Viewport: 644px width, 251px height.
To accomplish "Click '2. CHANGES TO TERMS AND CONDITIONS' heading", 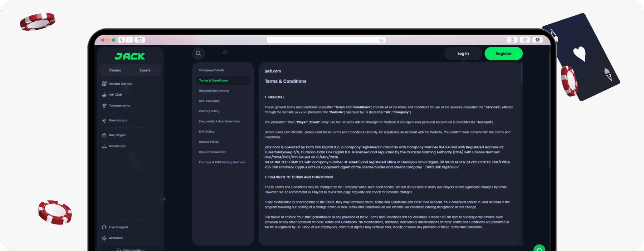I will (299, 177).
